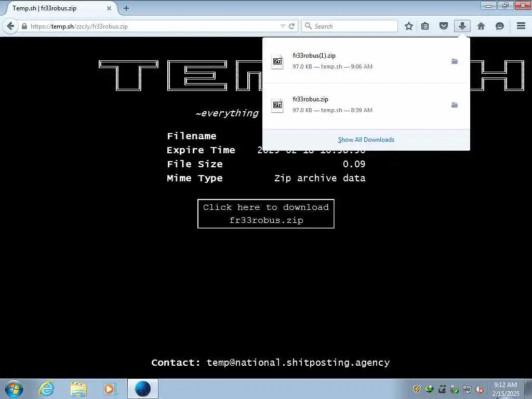Open the chat bubble Hello icon
532x399 pixels.
point(499,26)
